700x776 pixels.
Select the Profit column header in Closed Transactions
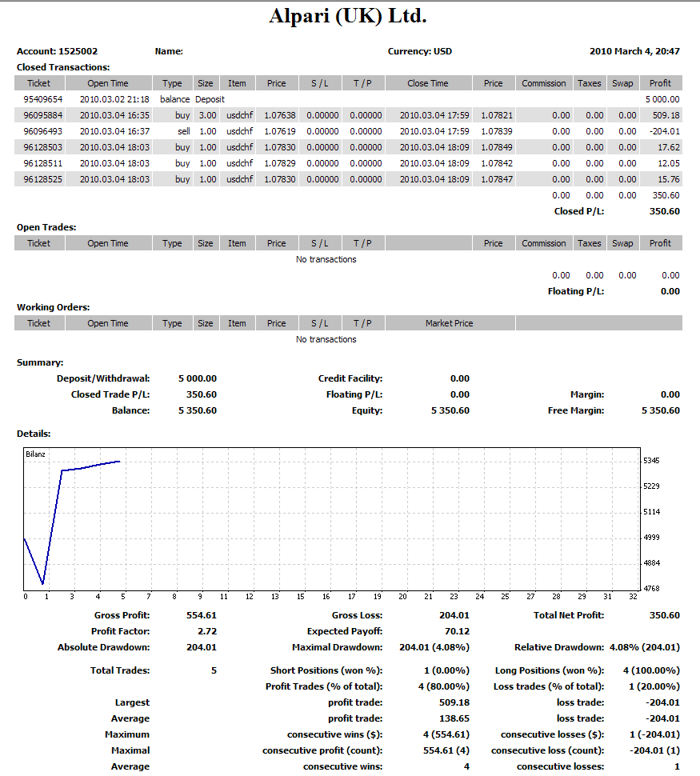pyautogui.click(x=660, y=82)
